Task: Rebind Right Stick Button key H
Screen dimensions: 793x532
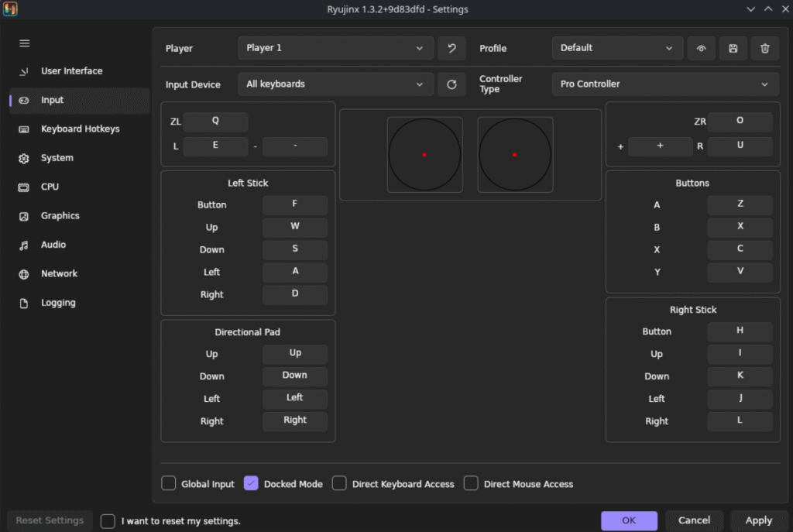Action: point(740,331)
